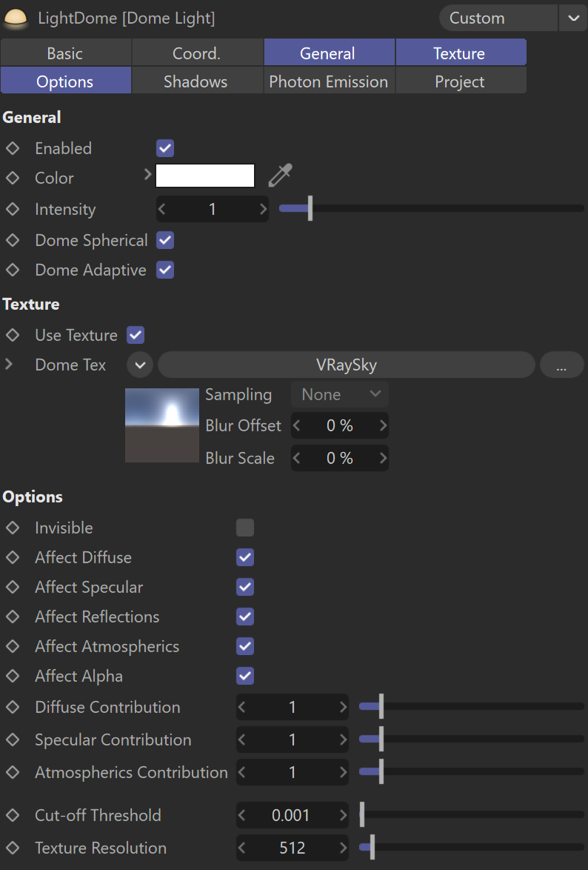Click keyframe diamond beside Affect Alpha
Viewport: 588px width, 870px height.
(x=13, y=676)
